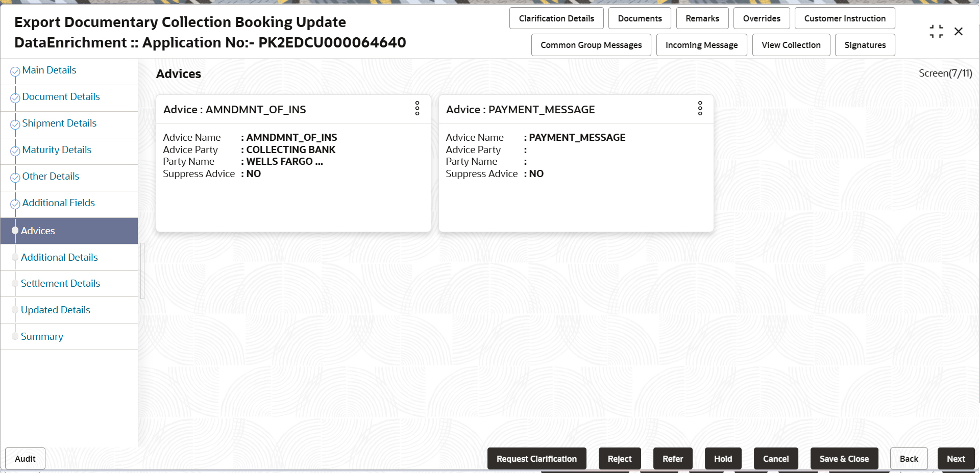Screen dimensions: 980x473
Task: Open the Incoming Message view
Action: pos(701,45)
